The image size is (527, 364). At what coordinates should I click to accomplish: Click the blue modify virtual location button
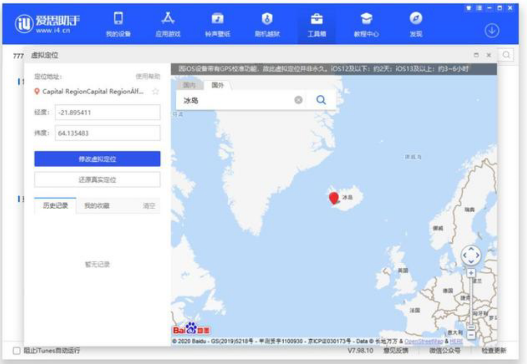97,159
